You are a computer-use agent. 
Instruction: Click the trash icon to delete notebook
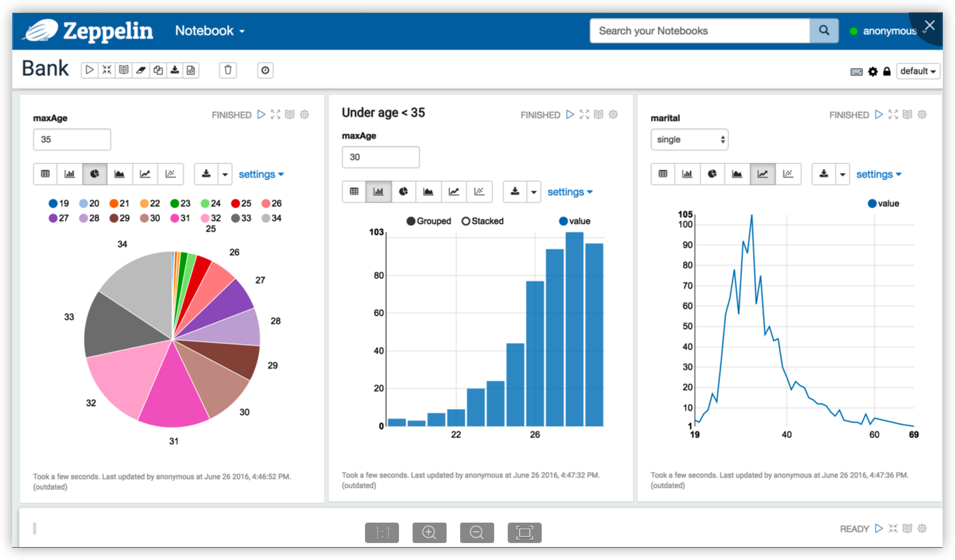tap(228, 70)
